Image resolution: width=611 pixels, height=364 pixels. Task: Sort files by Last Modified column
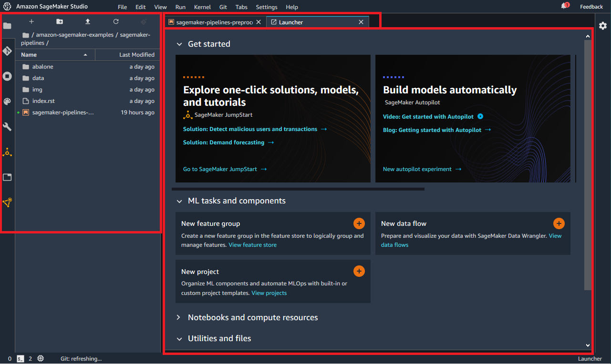point(127,55)
